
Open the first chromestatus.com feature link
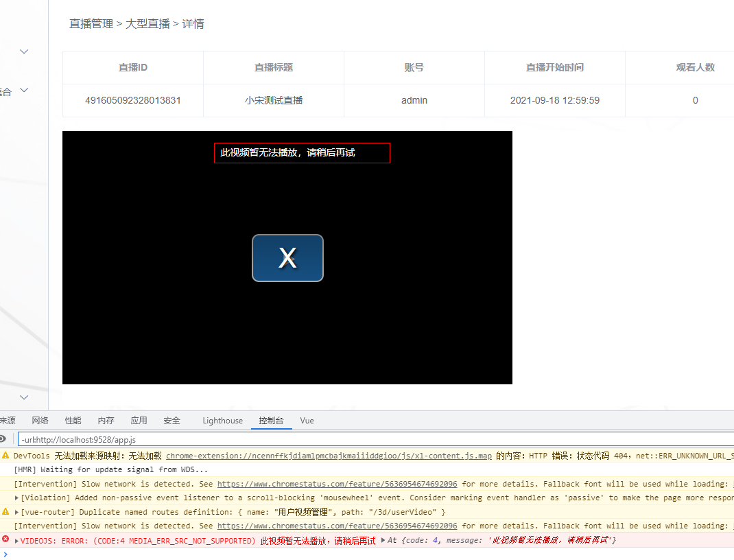pos(337,484)
